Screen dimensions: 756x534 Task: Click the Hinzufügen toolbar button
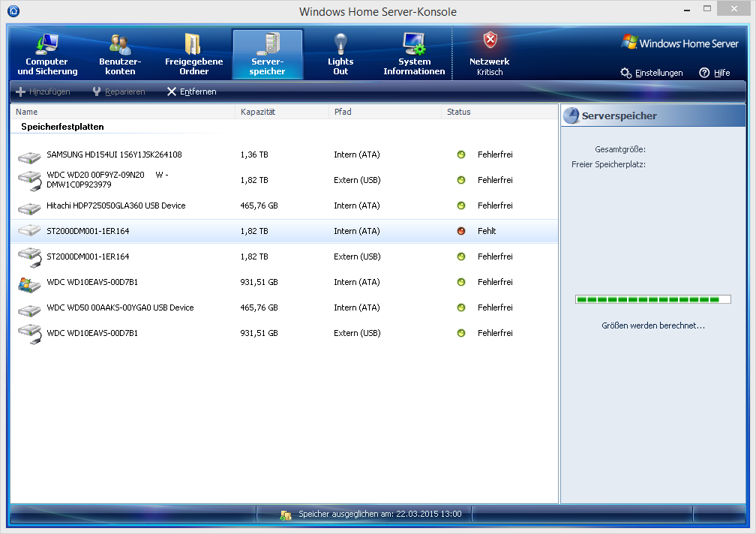[x=43, y=91]
